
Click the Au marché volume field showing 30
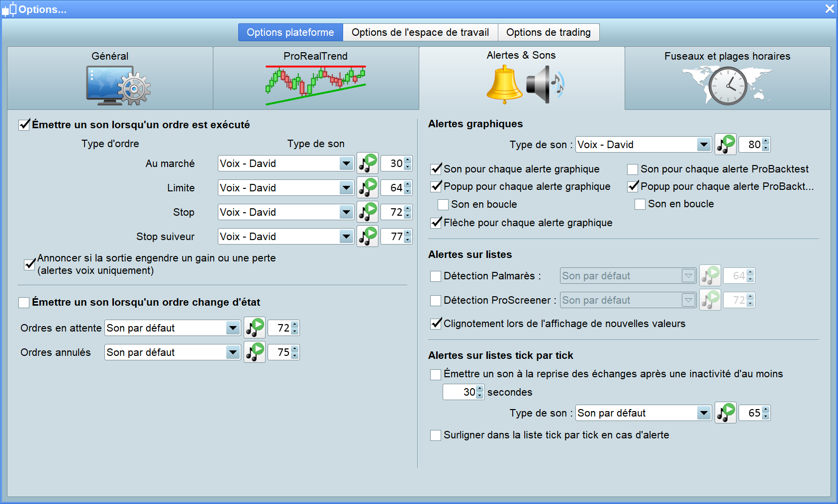click(396, 163)
